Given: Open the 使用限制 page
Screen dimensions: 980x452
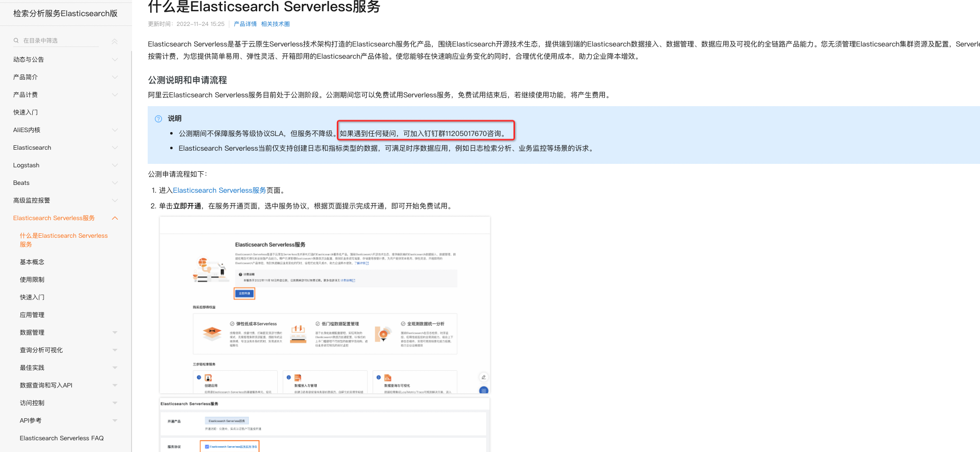Looking at the screenshot, I should coord(32,280).
